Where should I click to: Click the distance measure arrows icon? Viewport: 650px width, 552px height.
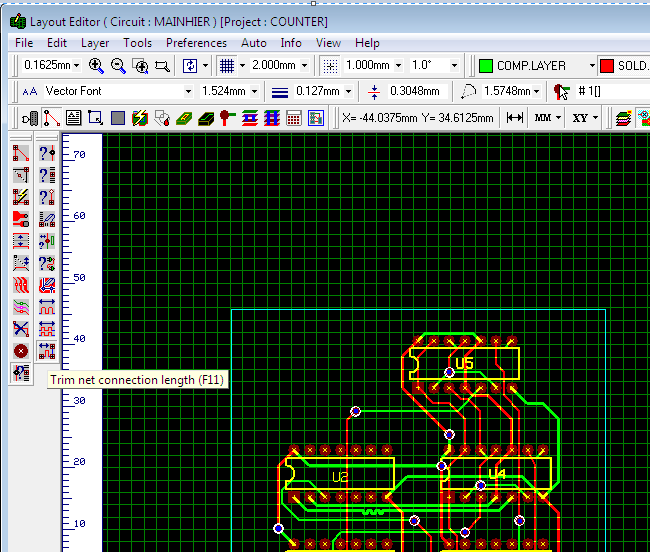pos(514,118)
